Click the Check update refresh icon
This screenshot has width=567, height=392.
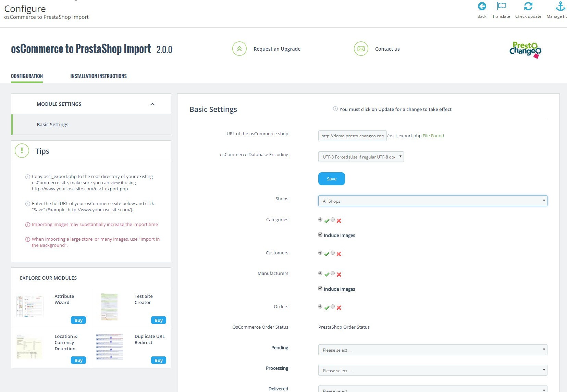click(528, 6)
